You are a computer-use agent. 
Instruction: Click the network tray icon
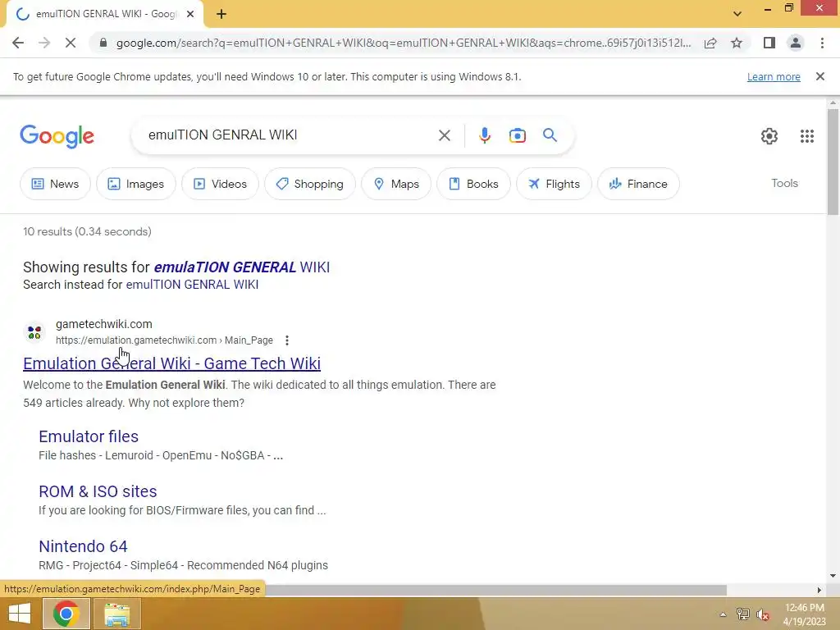click(743, 614)
